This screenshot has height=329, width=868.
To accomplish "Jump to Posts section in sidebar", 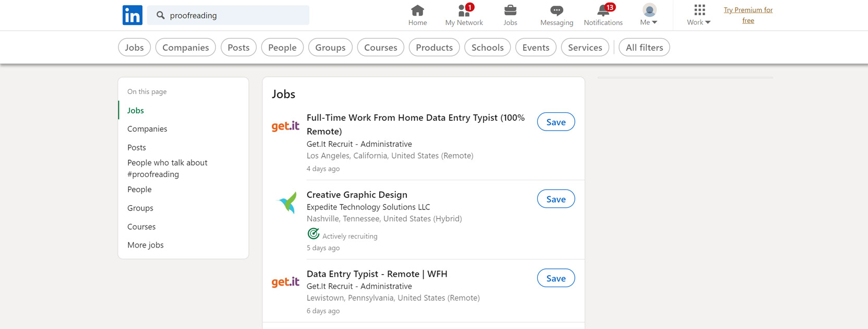I will 137,148.
